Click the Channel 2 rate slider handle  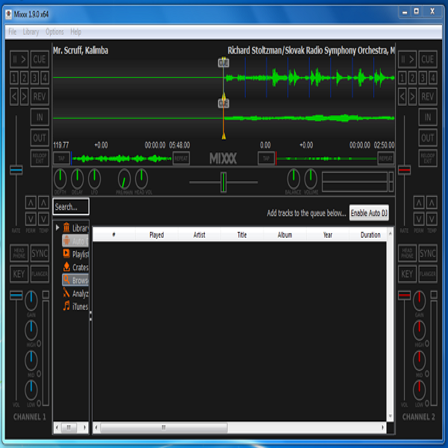(x=404, y=170)
